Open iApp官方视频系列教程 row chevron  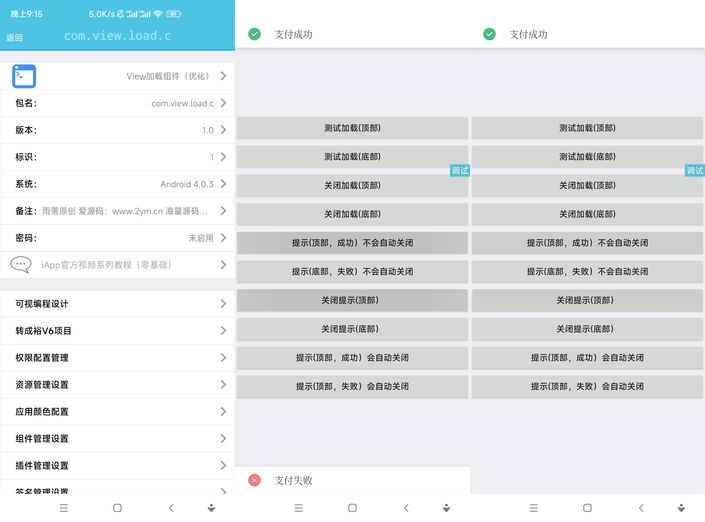click(x=223, y=265)
